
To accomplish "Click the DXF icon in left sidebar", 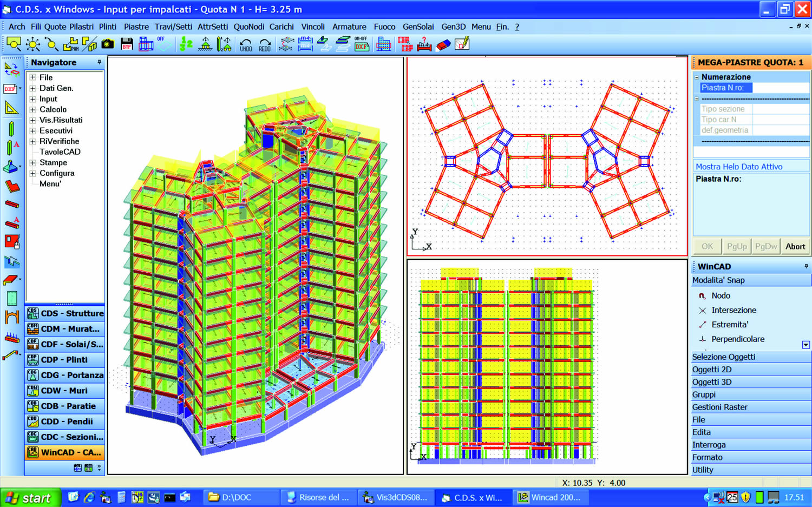I will click(x=10, y=88).
